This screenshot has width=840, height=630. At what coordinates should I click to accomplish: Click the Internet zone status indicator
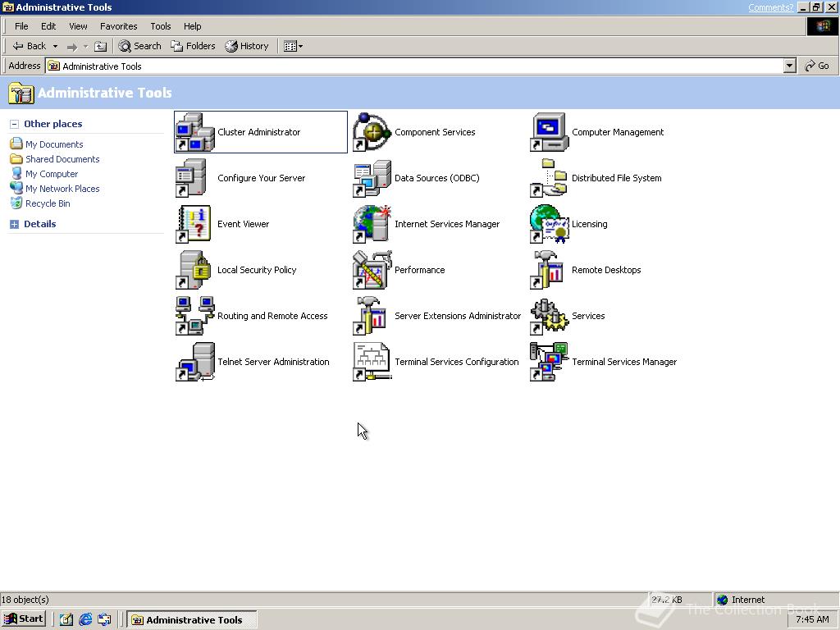click(x=742, y=600)
